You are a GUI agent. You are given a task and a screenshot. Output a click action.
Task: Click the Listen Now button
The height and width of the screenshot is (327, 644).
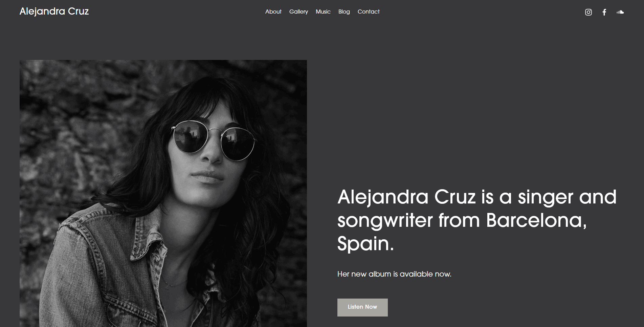[x=362, y=307]
